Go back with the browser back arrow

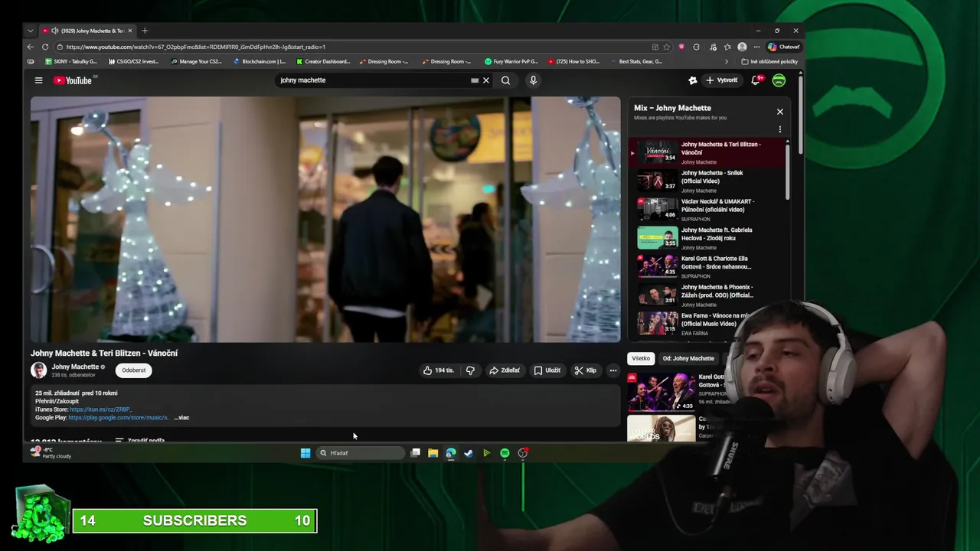coord(31,47)
